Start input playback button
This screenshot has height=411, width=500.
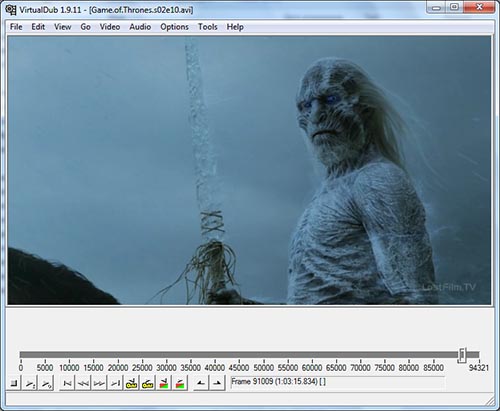coord(30,383)
